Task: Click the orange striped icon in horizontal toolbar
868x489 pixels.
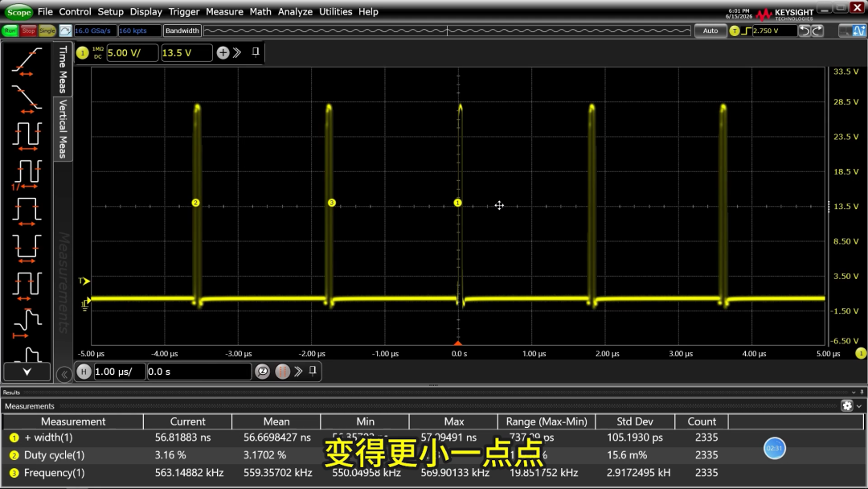Action: click(282, 372)
